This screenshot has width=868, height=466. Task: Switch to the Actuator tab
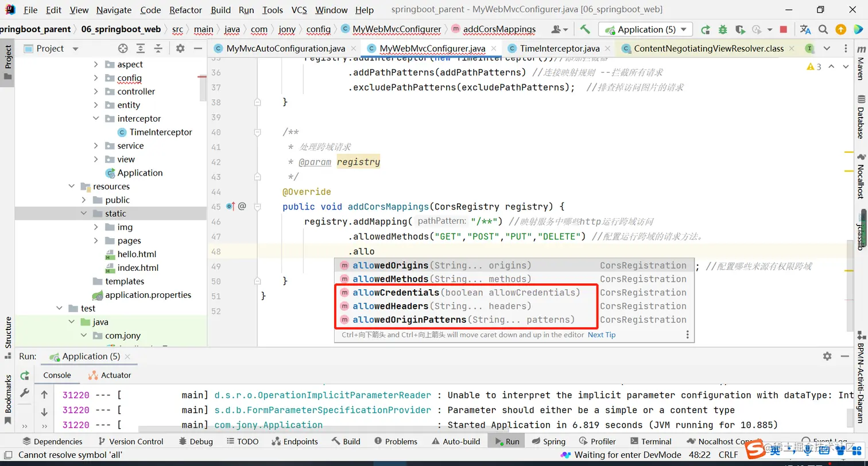click(x=110, y=375)
